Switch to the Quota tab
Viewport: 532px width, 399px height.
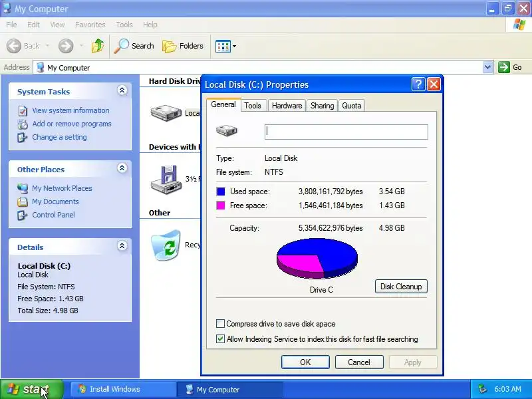[352, 106]
